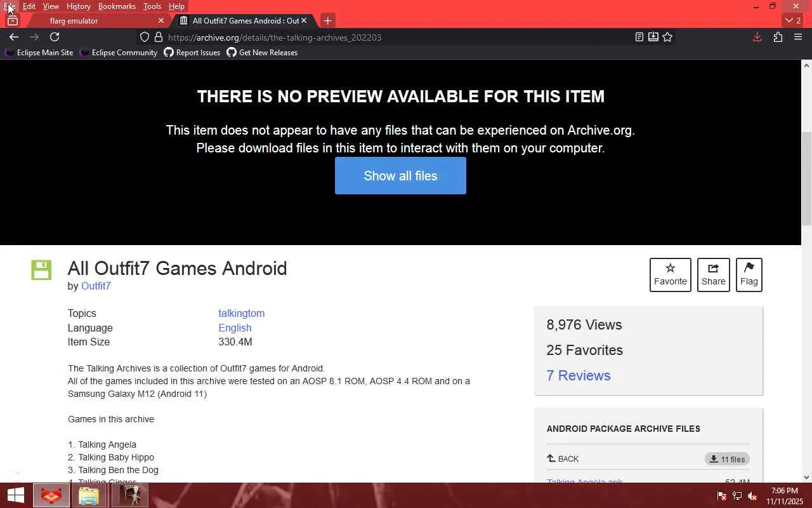
Task: Click the vertical scrollbar thumb
Action: [806, 178]
